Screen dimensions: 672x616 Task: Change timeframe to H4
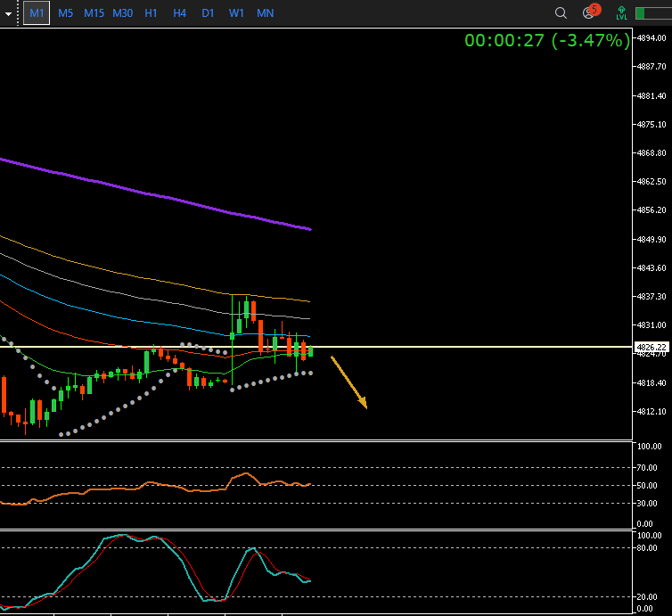click(180, 13)
